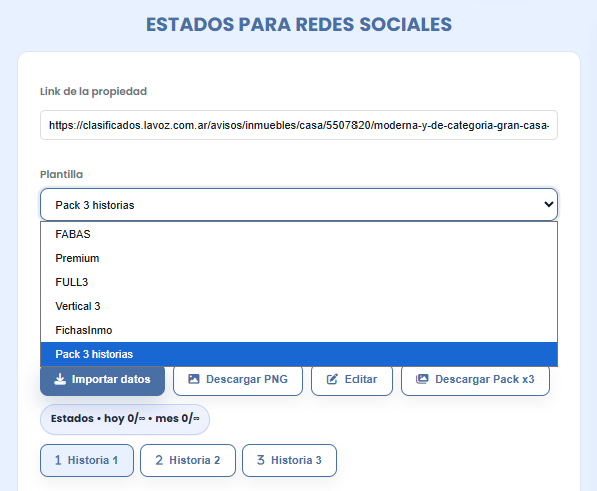The width and height of the screenshot is (597, 491).
Task: Select highlighted Pack 3 historias option
Action: [299, 354]
